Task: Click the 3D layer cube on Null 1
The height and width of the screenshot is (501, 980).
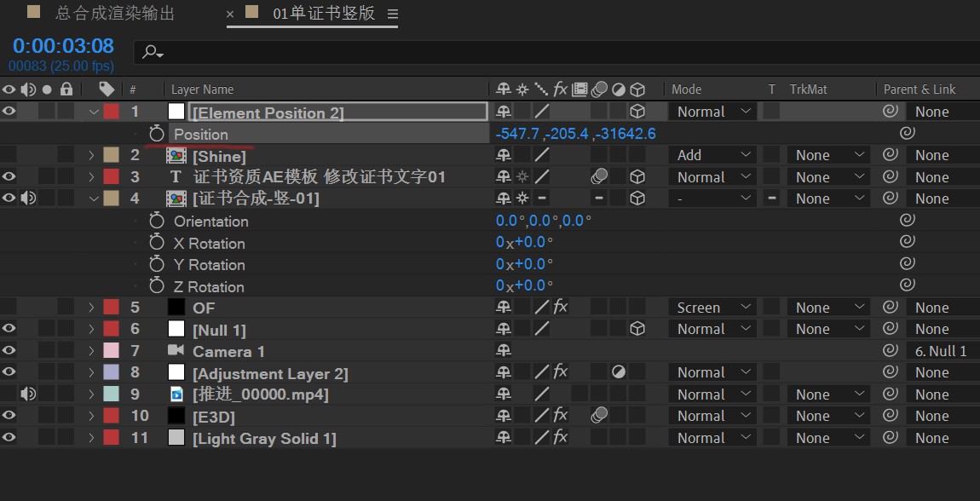Action: 637,329
